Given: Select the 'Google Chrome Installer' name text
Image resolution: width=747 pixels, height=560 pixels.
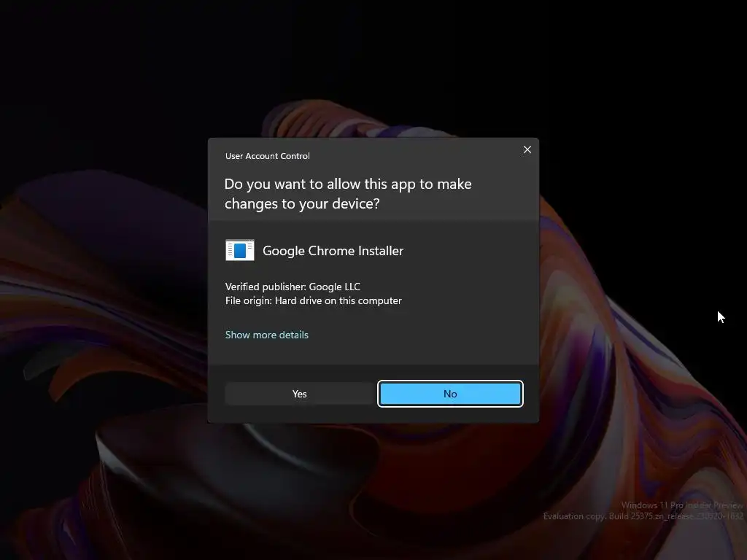Looking at the screenshot, I should (333, 251).
